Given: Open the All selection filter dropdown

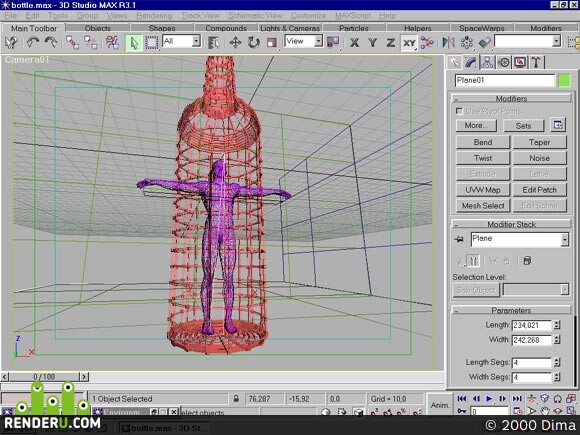Looking at the screenshot, I should pos(182,41).
